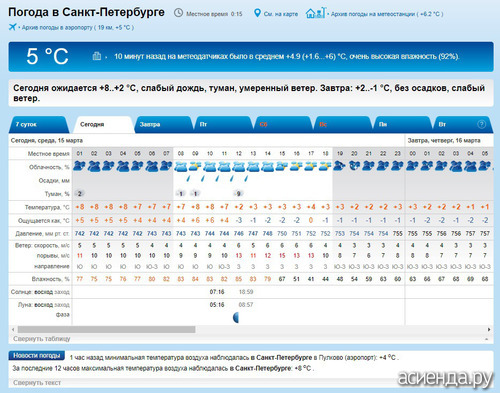The width and height of the screenshot is (500, 393).
Task: Click the sunrise time 07:16
Action: (x=217, y=292)
